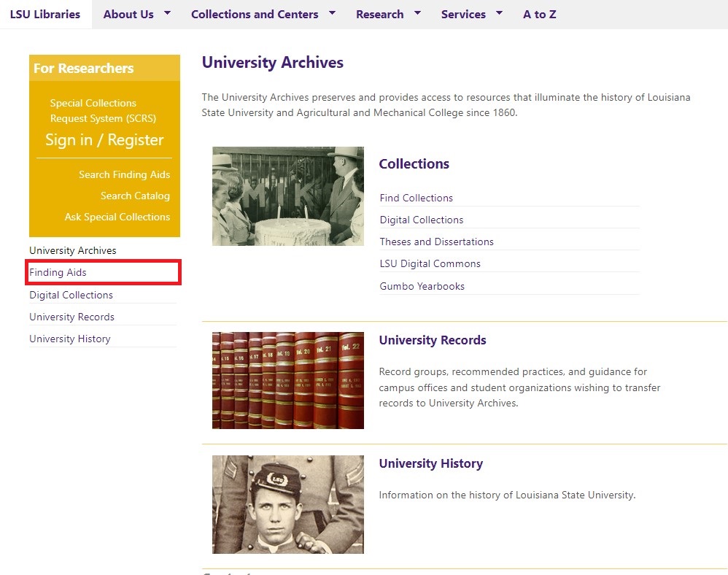This screenshot has height=575, width=728.
Task: Open Search Finding Aids in yellow panel
Action: pos(125,174)
